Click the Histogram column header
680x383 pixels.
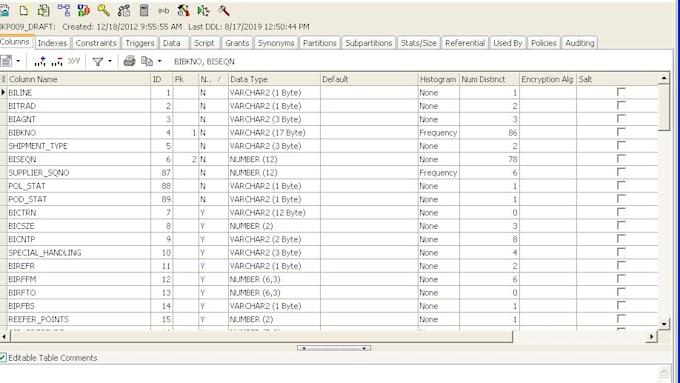pos(438,79)
